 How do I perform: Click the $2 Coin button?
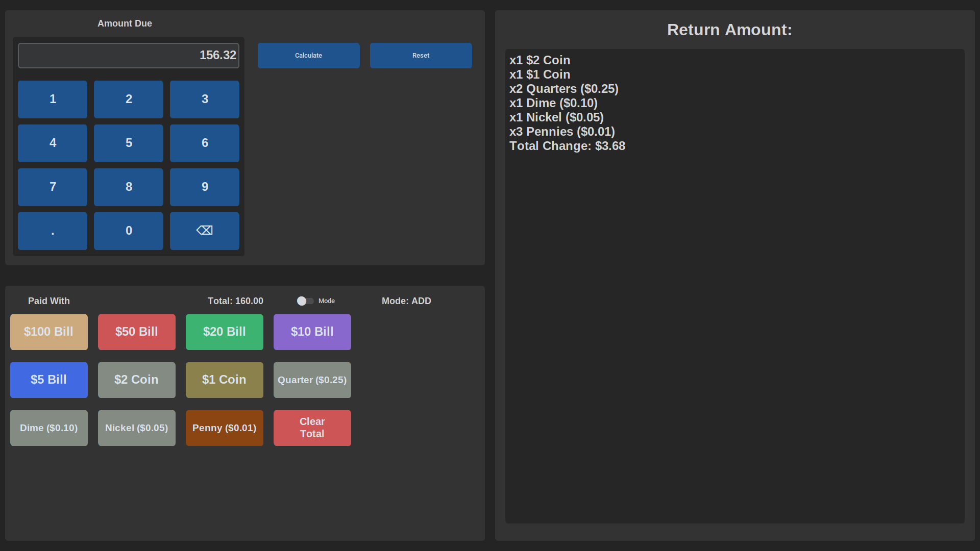[x=137, y=380]
